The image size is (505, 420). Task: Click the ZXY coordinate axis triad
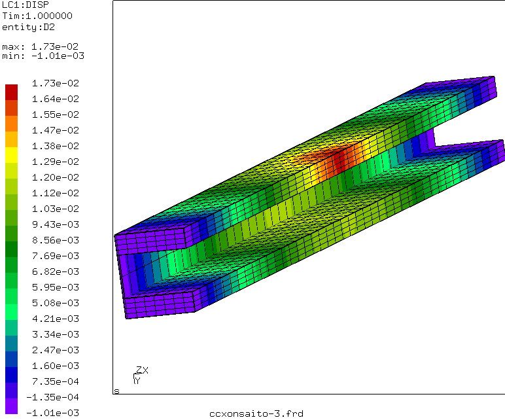tap(141, 376)
